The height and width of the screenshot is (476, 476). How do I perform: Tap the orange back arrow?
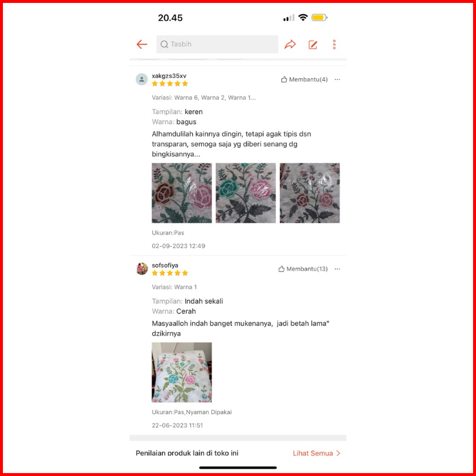[x=142, y=44]
